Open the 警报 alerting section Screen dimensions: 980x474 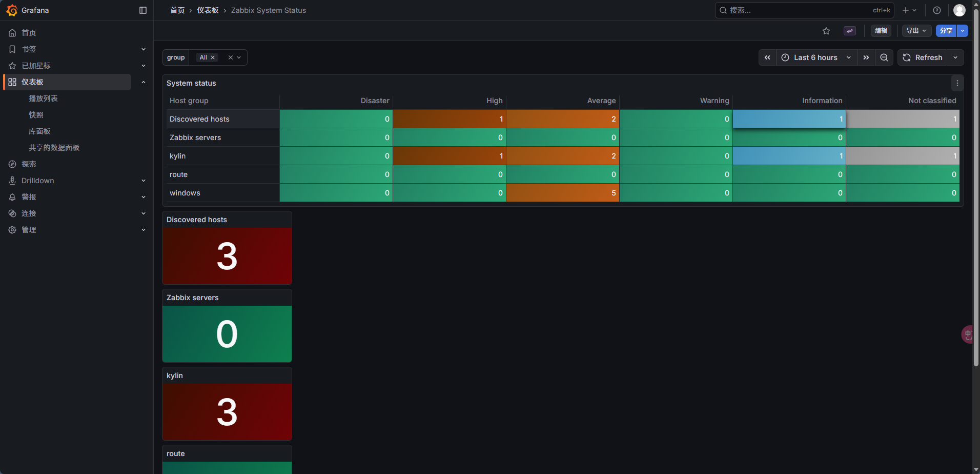pyautogui.click(x=29, y=197)
